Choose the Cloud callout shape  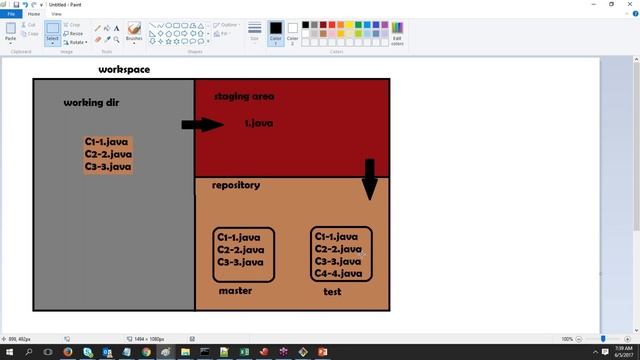click(201, 41)
